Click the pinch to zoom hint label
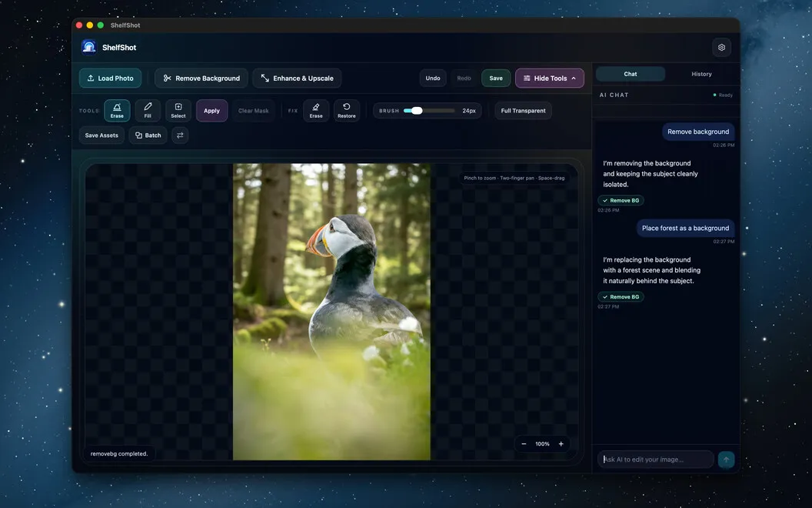This screenshot has height=508, width=812. coord(514,178)
